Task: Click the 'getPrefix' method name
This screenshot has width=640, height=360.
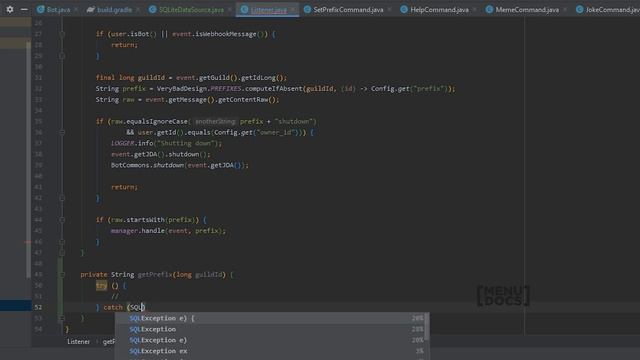Action: [x=155, y=275]
